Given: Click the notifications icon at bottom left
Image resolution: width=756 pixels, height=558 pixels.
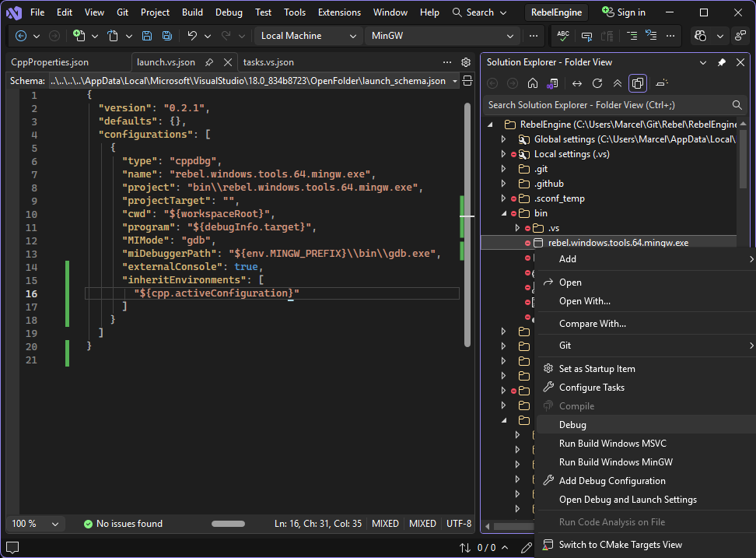Looking at the screenshot, I should point(12,547).
